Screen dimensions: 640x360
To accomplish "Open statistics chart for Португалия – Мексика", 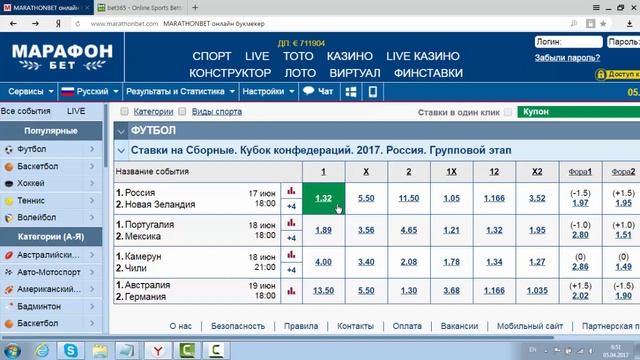I will click(291, 222).
